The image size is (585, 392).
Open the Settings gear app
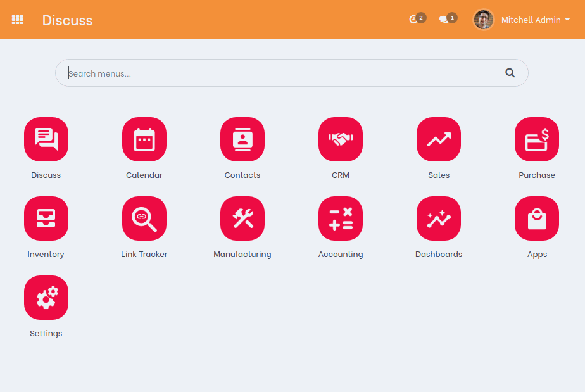pyautogui.click(x=46, y=298)
